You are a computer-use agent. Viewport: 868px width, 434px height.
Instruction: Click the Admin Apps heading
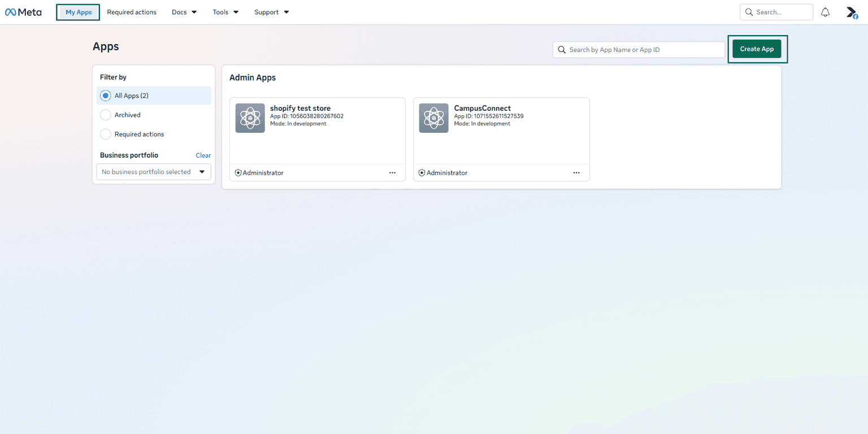click(253, 78)
